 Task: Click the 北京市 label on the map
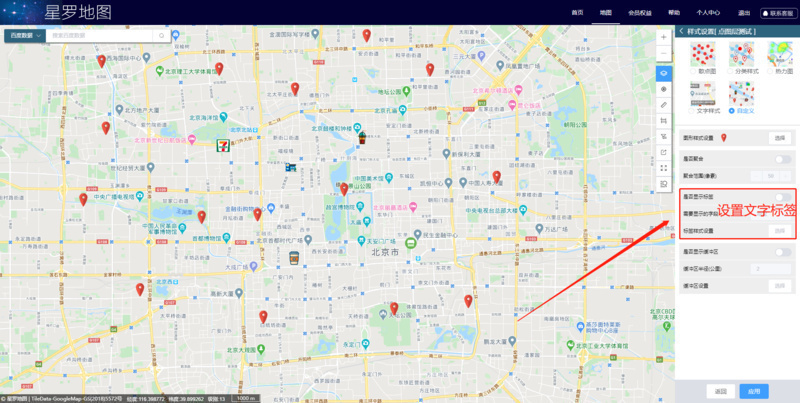pos(384,251)
